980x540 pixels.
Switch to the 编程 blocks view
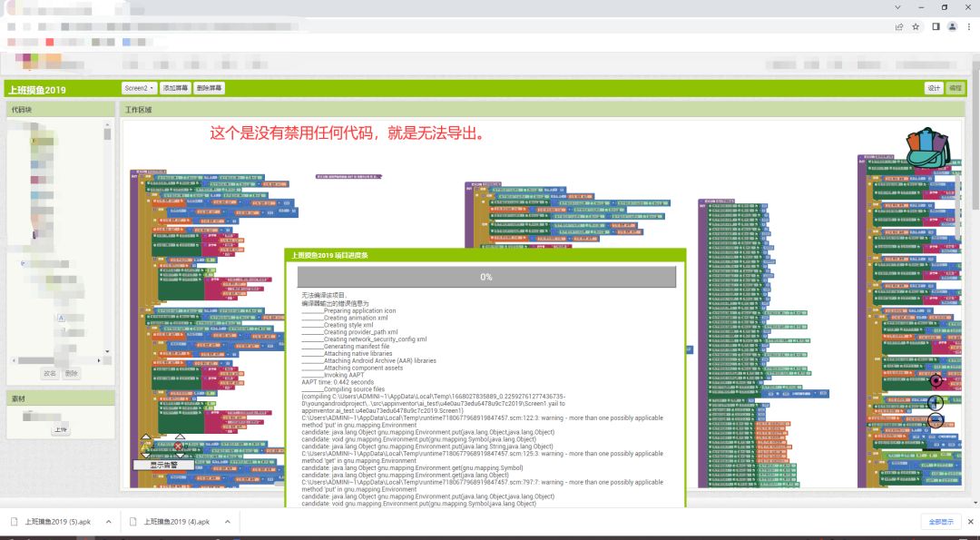click(955, 88)
